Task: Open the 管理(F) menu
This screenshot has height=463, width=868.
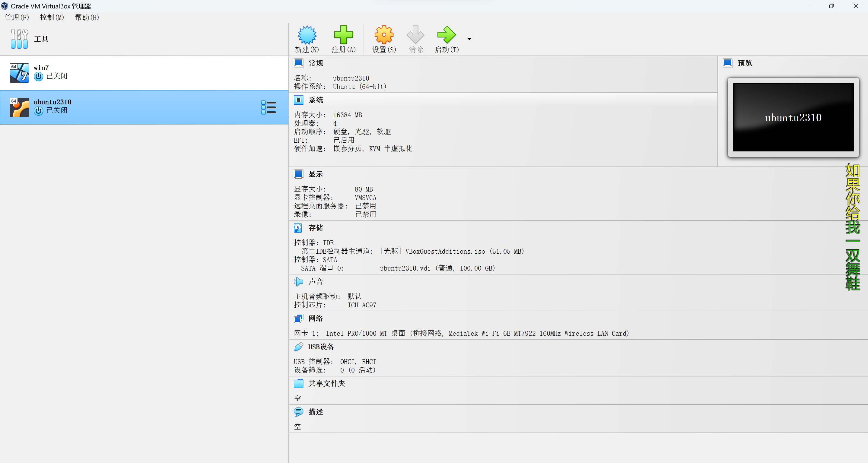Action: click(x=17, y=17)
